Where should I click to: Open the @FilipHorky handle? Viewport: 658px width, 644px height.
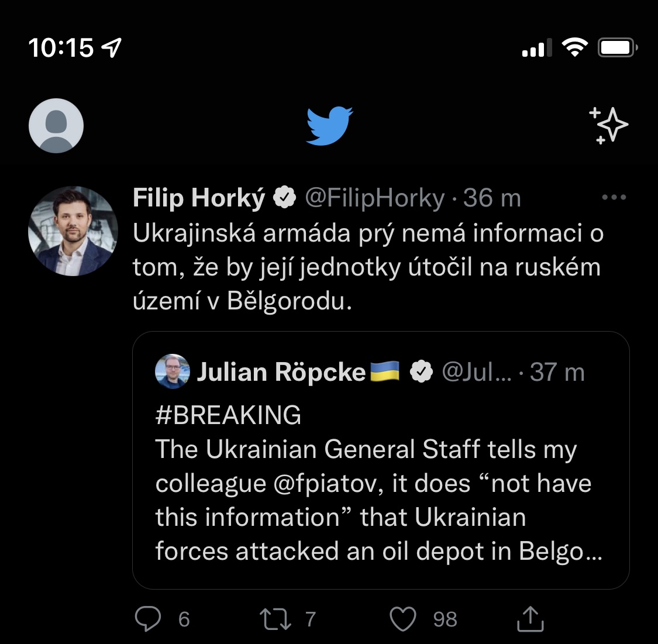point(375,198)
